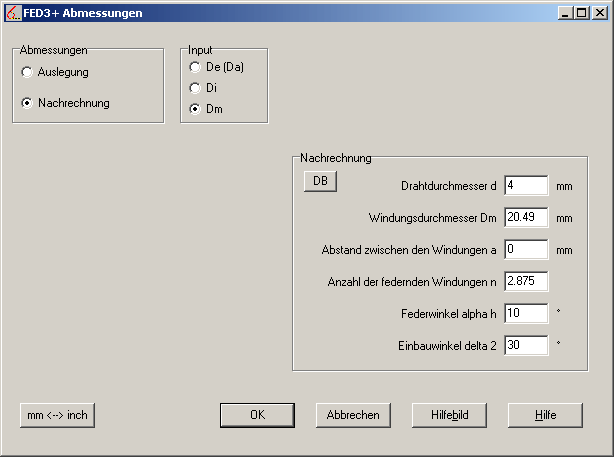Image resolution: width=614 pixels, height=457 pixels.
Task: Confirm the dialog with OK
Action: [x=257, y=415]
